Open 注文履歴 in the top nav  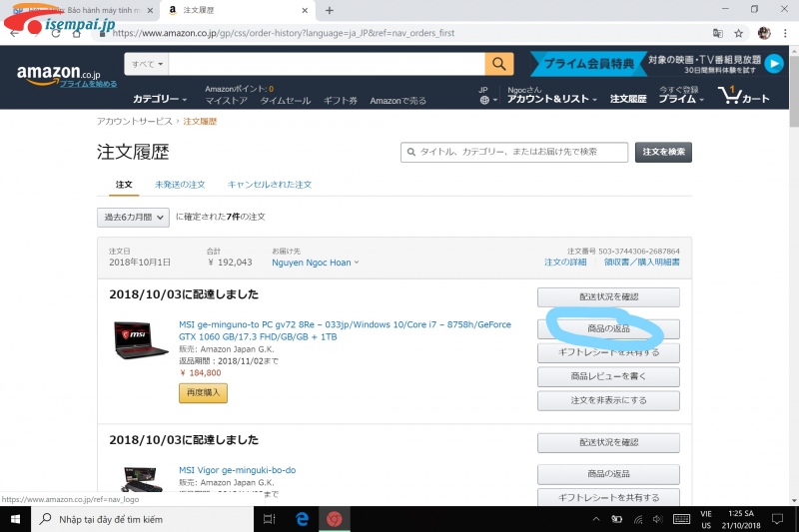[x=628, y=99]
